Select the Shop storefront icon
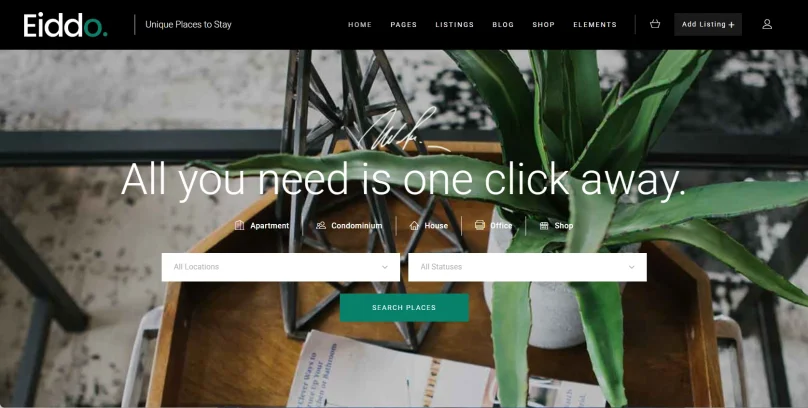This screenshot has height=408, width=808. pos(544,226)
